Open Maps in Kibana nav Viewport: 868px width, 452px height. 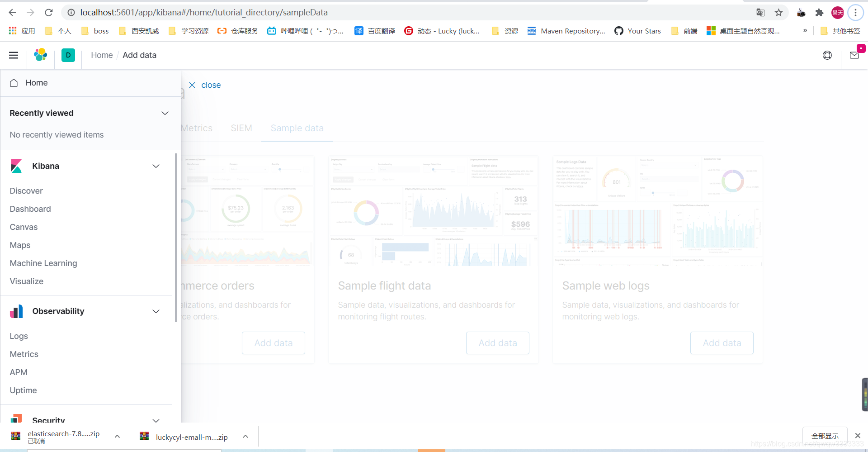(20, 245)
